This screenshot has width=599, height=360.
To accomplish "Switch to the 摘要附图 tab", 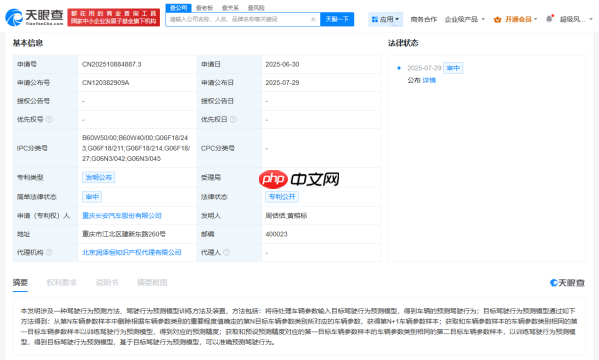I will 152,282.
